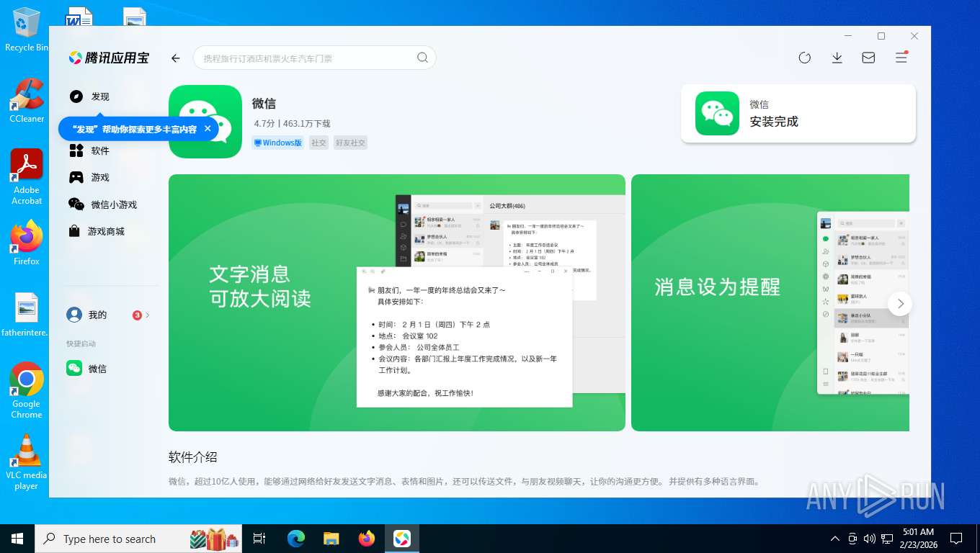Launch 微信 from quick start list
980x553 pixels.
click(86, 369)
